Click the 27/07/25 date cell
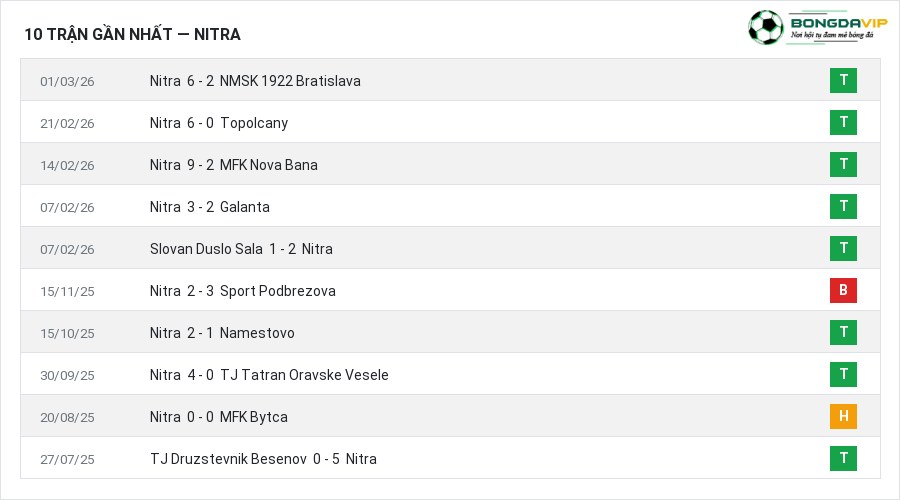 click(67, 459)
